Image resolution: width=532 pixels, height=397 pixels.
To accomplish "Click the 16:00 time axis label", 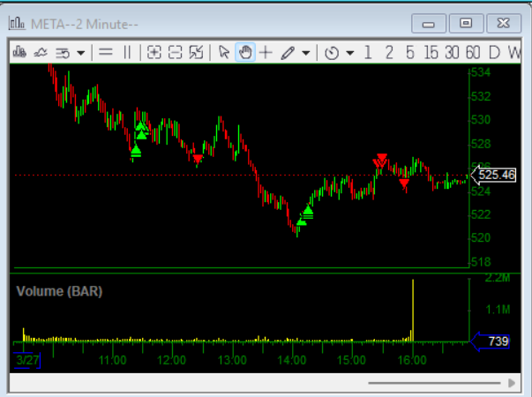I will tap(412, 360).
